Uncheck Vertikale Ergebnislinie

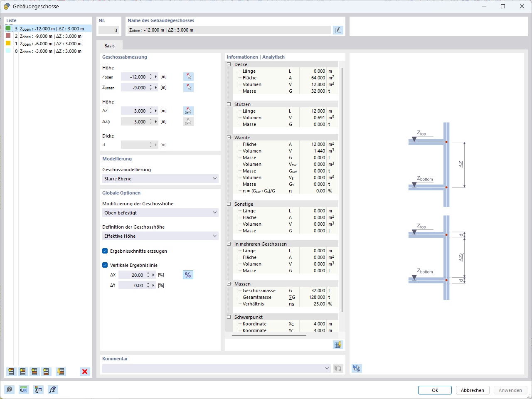pyautogui.click(x=105, y=265)
